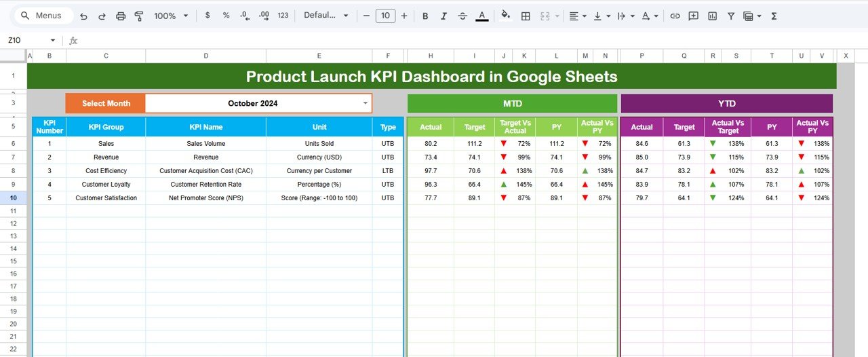
Task: Click the Insert chart icon
Action: tap(712, 16)
